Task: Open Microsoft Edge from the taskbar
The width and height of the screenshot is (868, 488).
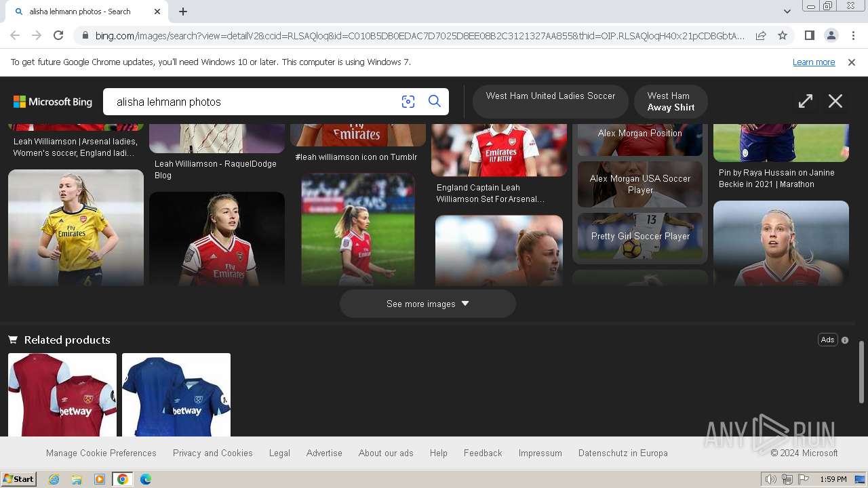Action: (x=146, y=479)
